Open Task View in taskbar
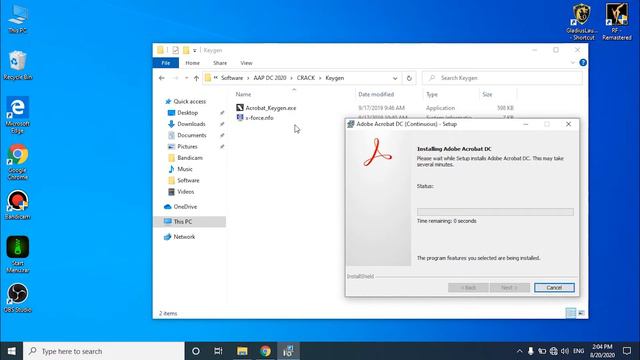This screenshot has height=360, width=640. [x=218, y=351]
